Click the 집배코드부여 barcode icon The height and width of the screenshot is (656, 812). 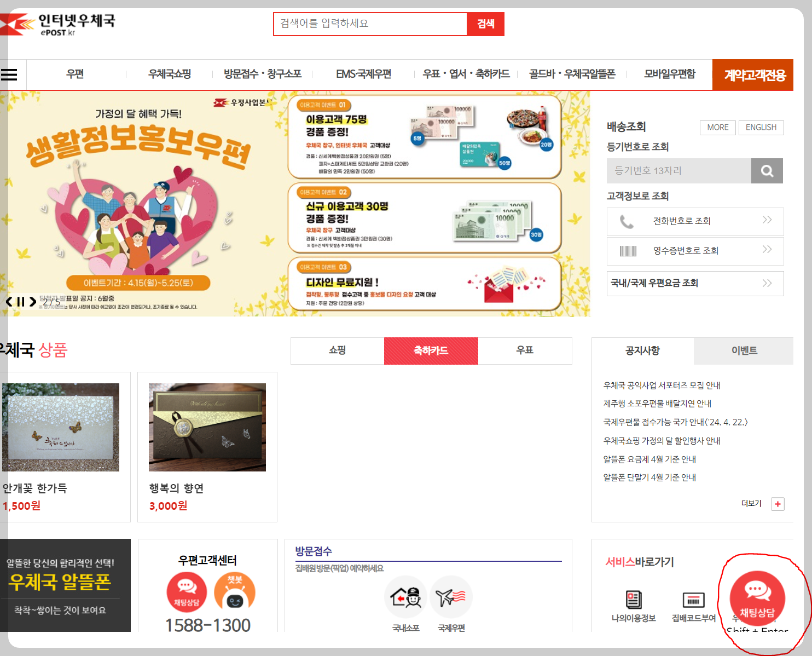click(x=693, y=600)
